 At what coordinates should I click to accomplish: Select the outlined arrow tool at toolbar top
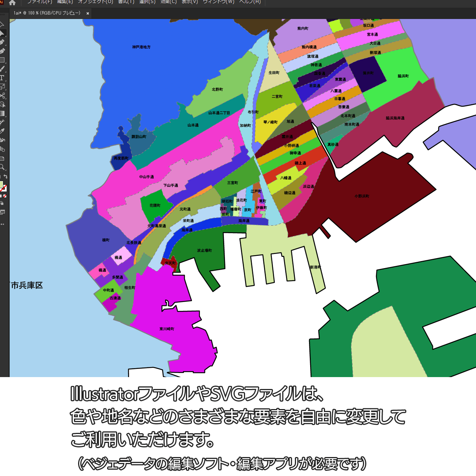2,25
